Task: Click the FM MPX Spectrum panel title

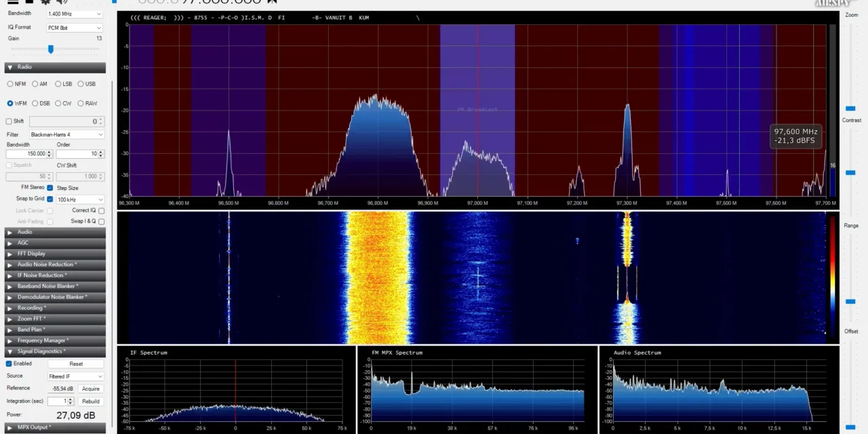Action: [397, 353]
